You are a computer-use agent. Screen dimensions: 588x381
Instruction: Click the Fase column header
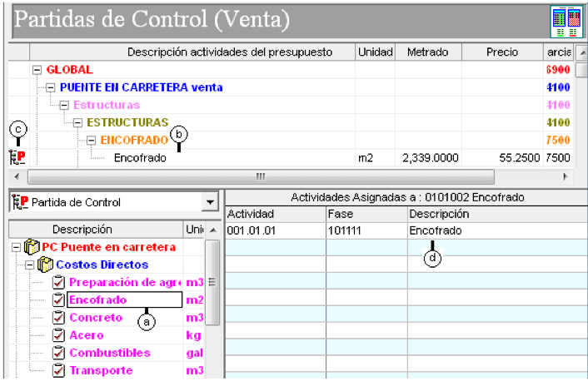(366, 214)
